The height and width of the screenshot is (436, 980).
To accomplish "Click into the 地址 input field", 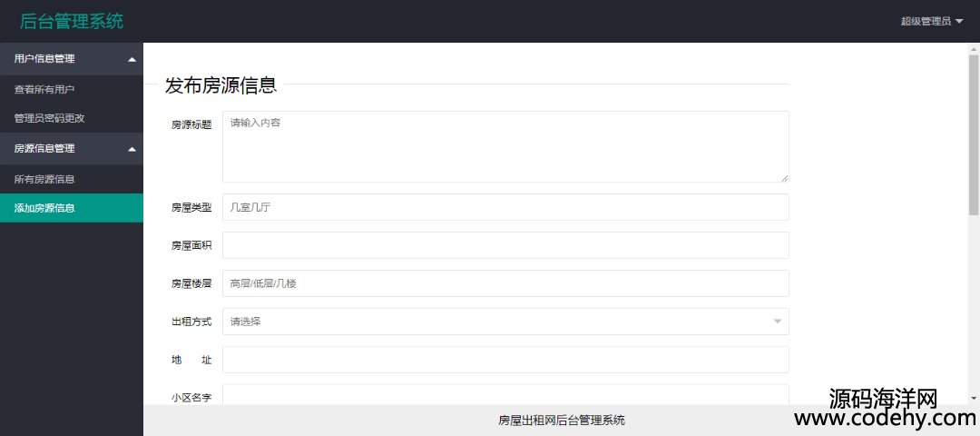I will point(505,360).
